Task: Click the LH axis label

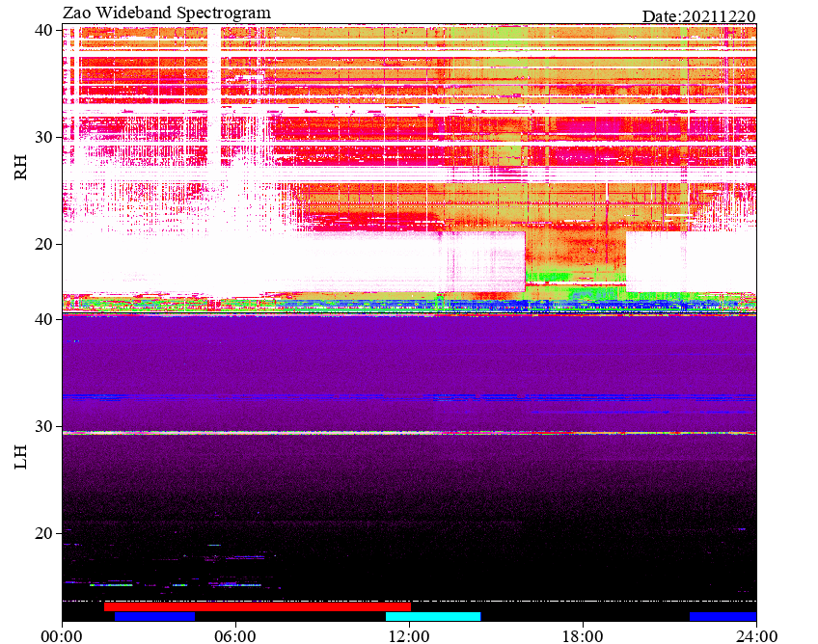Action: point(20,457)
